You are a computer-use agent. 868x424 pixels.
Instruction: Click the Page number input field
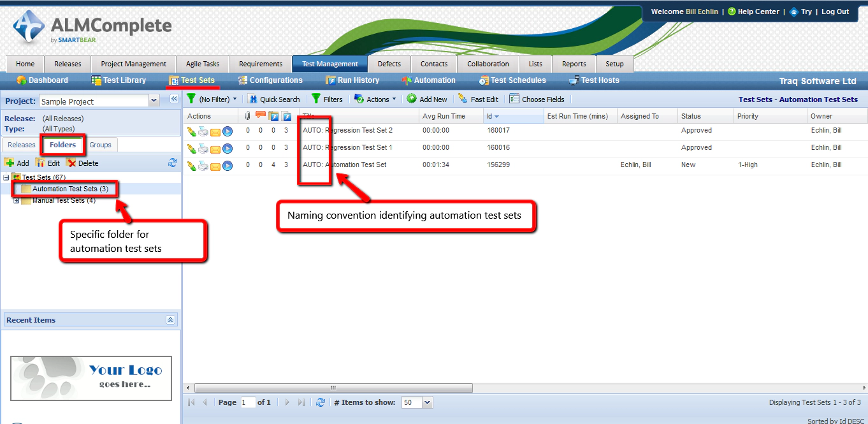247,402
